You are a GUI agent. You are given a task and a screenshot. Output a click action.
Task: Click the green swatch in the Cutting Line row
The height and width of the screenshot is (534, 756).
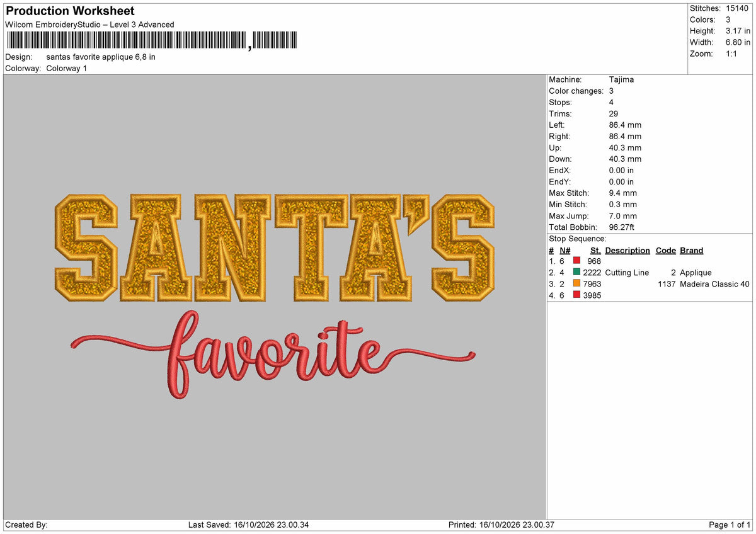tap(576, 272)
